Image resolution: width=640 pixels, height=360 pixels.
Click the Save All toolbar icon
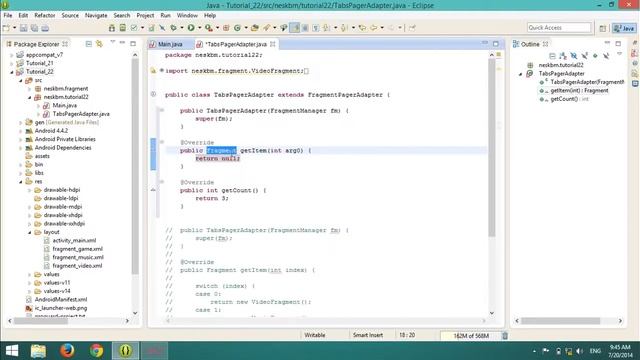tap(34, 28)
